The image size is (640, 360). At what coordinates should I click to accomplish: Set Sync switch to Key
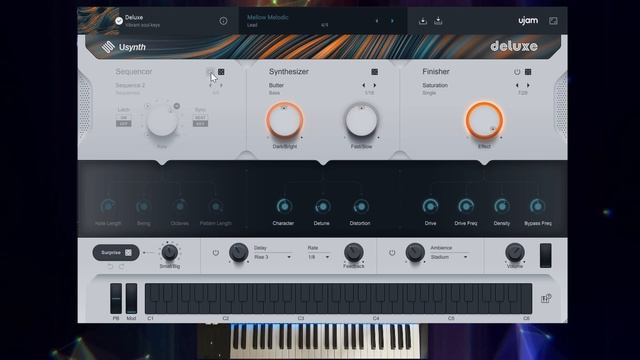coord(200,123)
